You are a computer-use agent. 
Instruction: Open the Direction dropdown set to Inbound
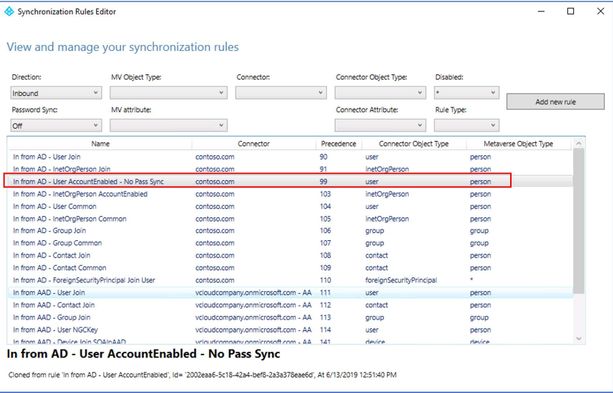[x=56, y=93]
